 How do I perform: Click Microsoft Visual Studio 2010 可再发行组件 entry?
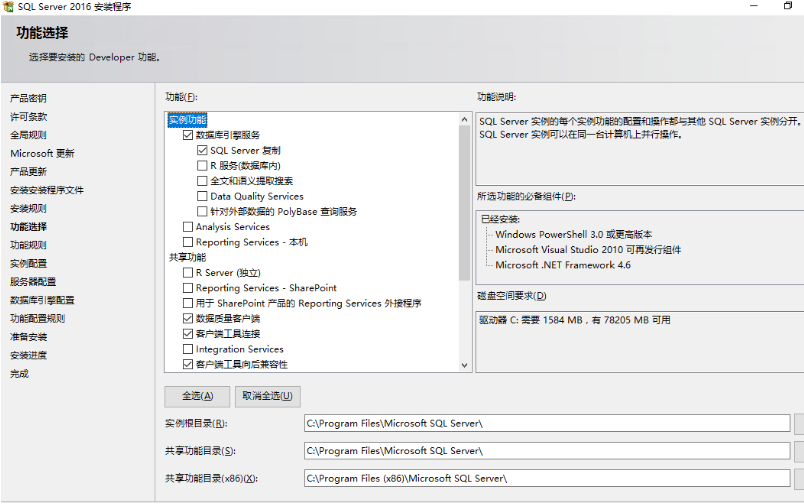point(588,250)
